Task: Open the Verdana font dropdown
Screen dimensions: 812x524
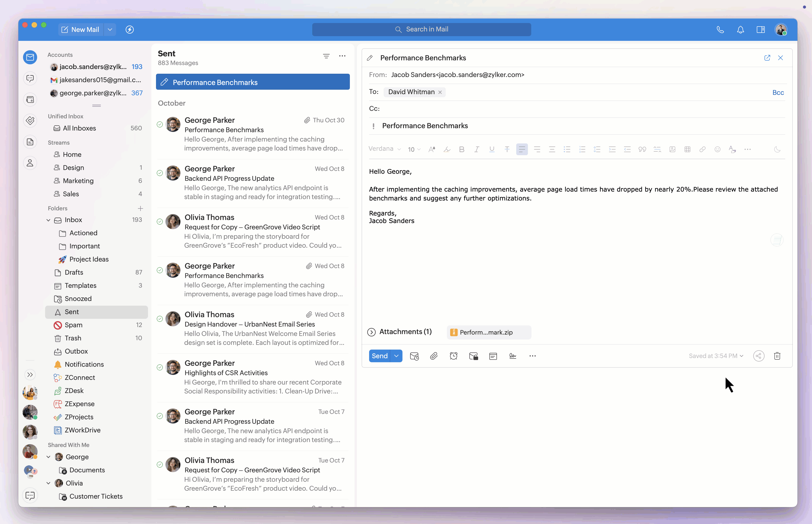Action: [x=384, y=149]
